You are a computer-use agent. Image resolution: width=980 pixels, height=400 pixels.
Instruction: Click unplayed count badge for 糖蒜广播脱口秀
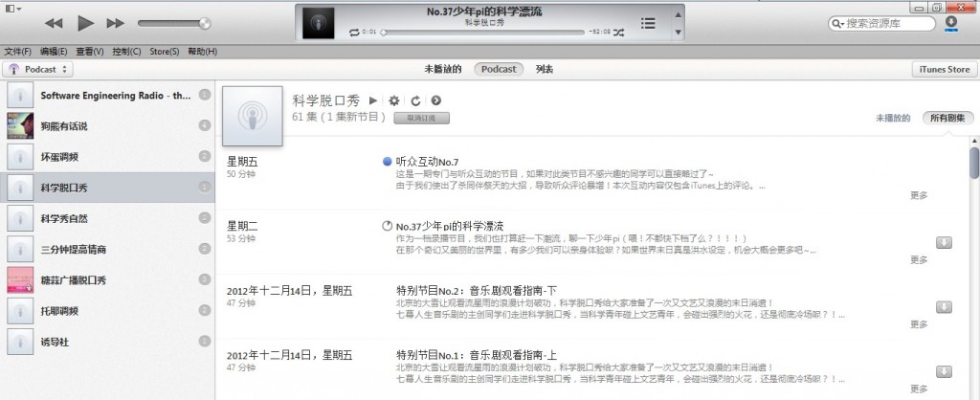(205, 279)
